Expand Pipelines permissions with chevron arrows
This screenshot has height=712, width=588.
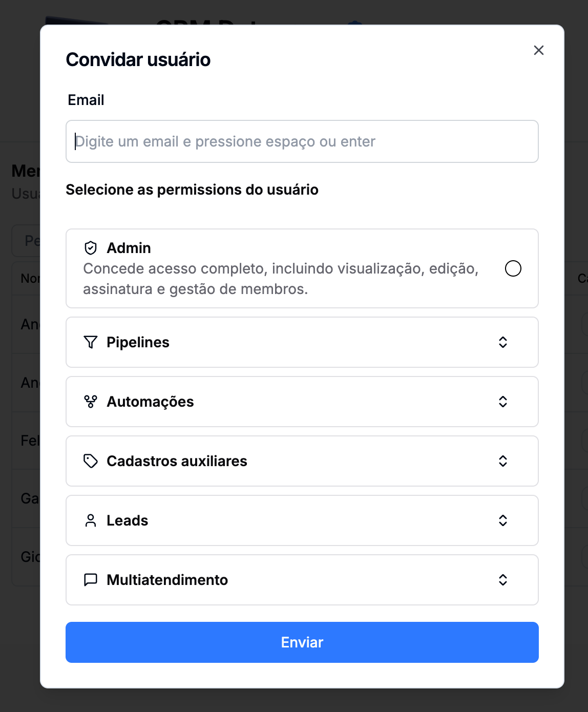[503, 342]
